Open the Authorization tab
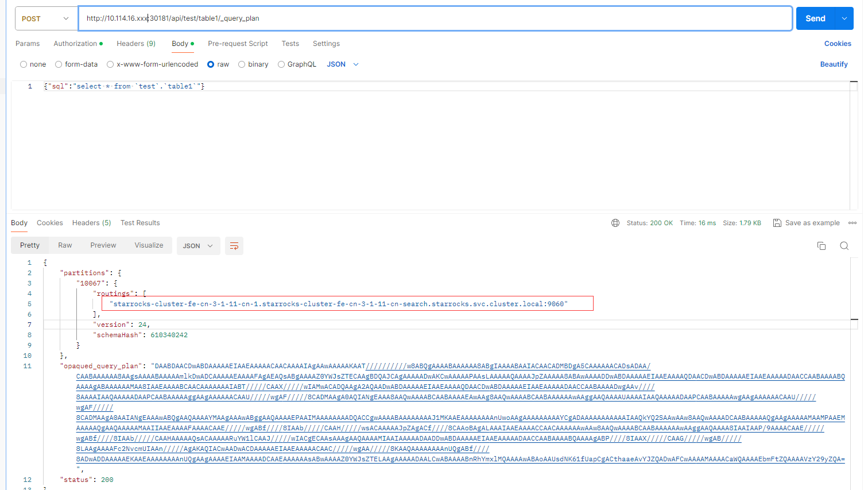The height and width of the screenshot is (490, 868). 78,44
